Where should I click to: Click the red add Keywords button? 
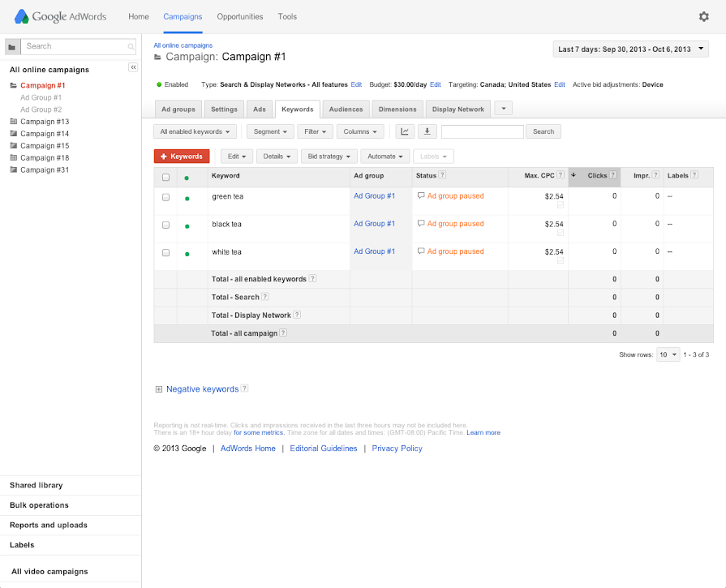click(x=182, y=157)
